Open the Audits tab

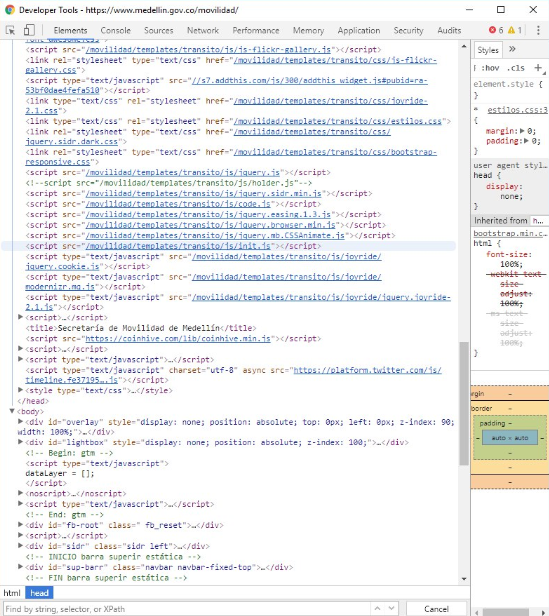[x=449, y=30]
